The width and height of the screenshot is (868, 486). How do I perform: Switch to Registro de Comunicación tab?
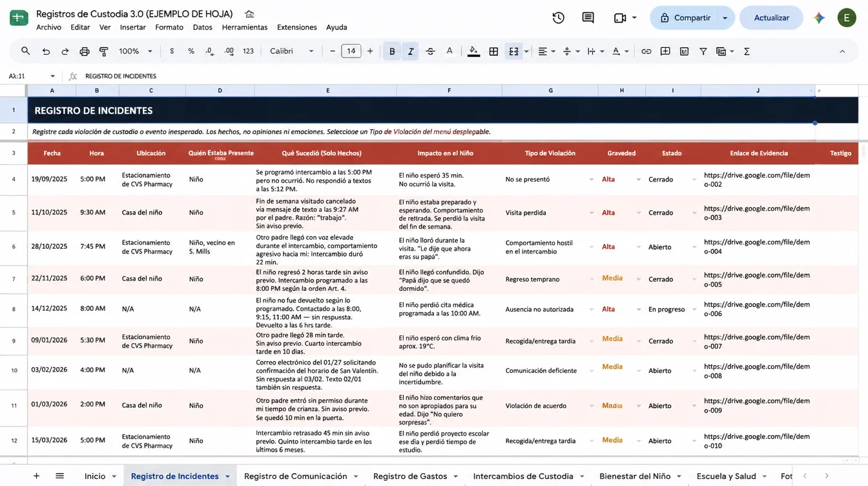296,476
